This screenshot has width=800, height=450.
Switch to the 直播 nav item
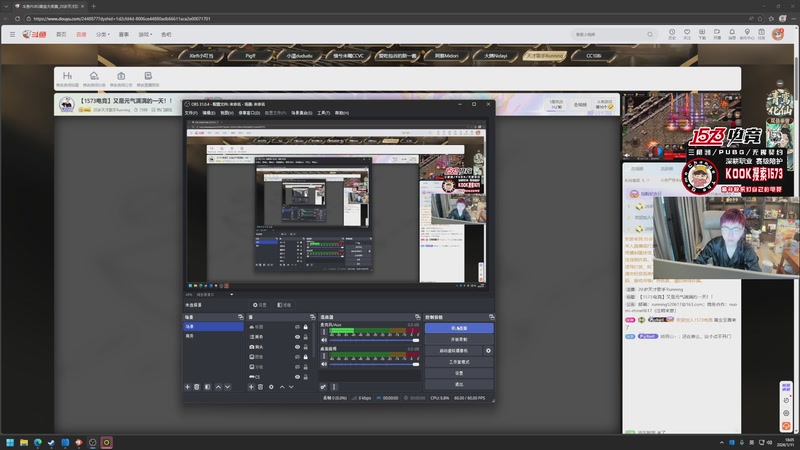click(x=81, y=34)
